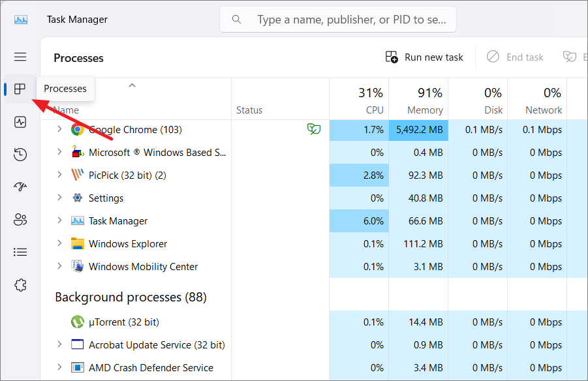Expand the Microsoft Windows Based S... process
588x381 pixels.
pyautogui.click(x=59, y=152)
